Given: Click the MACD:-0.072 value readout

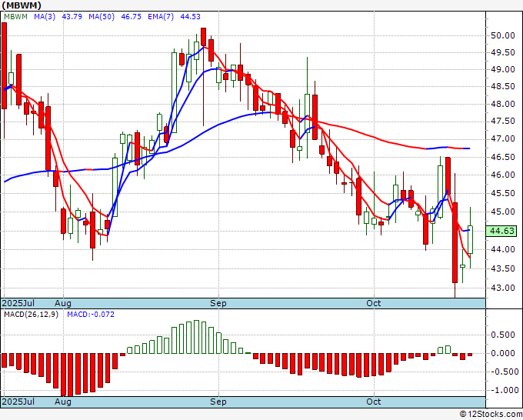Looking at the screenshot, I should coord(90,315).
